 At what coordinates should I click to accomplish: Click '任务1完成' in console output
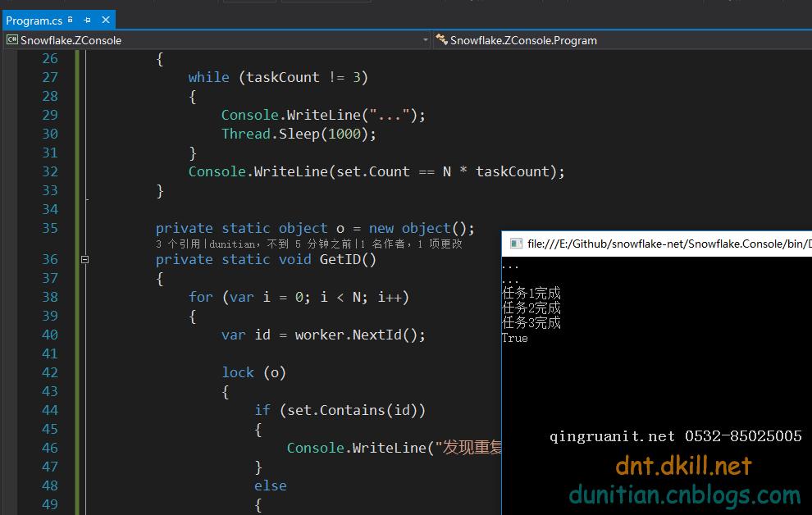click(x=531, y=293)
